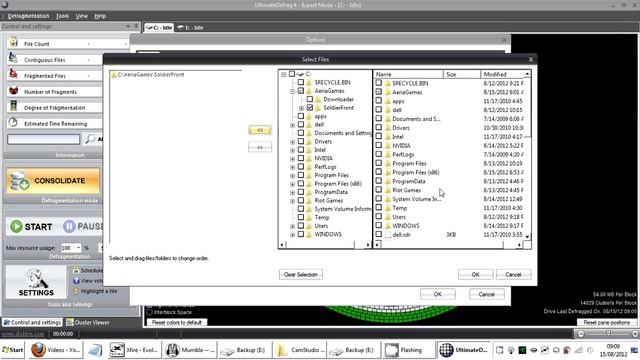The width and height of the screenshot is (640, 360).
Task: Click the PAUSE button
Action: point(83,227)
